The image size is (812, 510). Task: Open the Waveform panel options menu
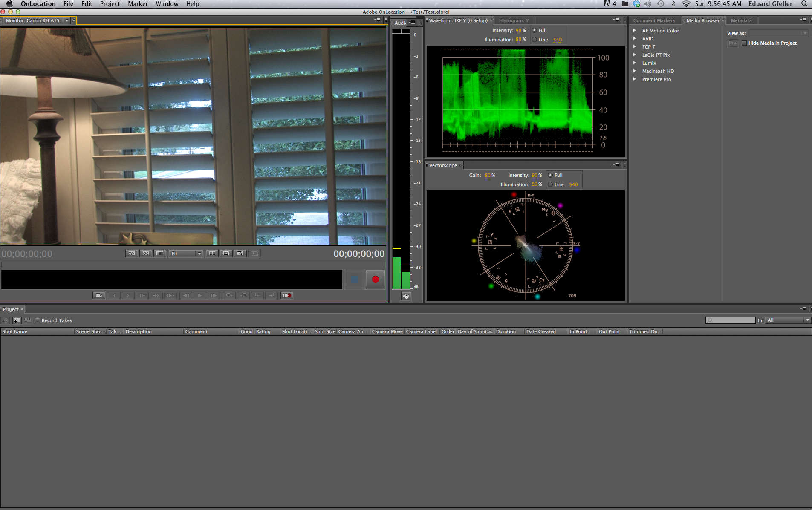(x=616, y=20)
